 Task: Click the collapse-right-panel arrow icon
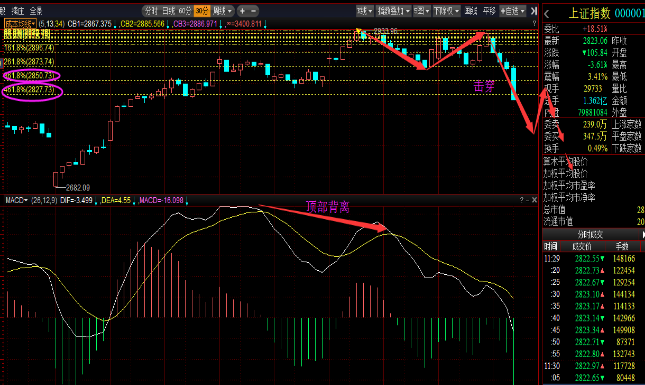tap(534, 11)
